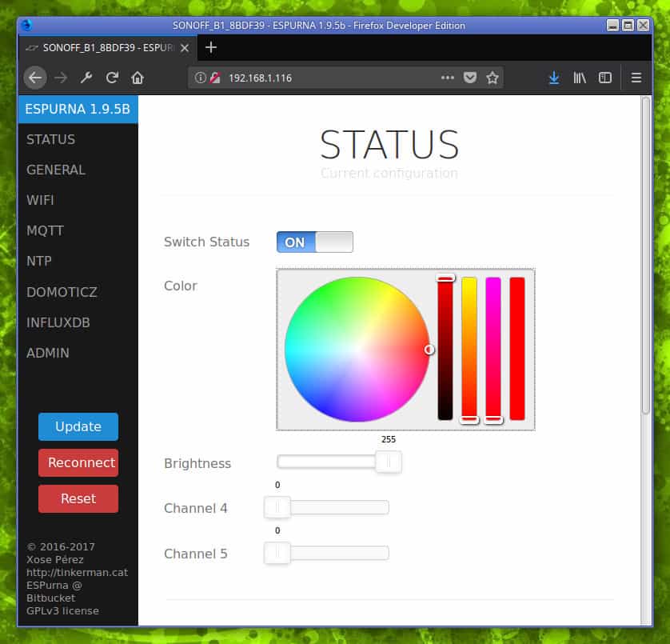Save page to Pocket icon
670x644 pixels.
click(x=470, y=78)
